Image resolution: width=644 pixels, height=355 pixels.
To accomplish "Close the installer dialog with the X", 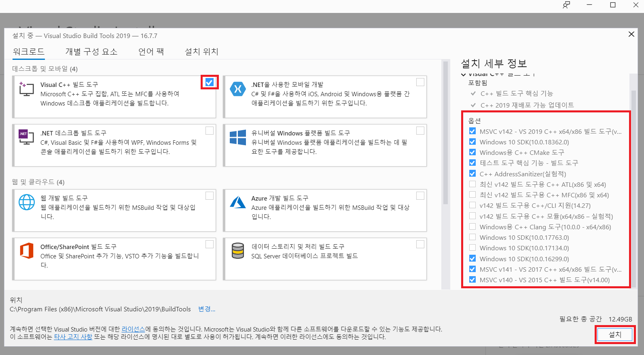I will (631, 34).
